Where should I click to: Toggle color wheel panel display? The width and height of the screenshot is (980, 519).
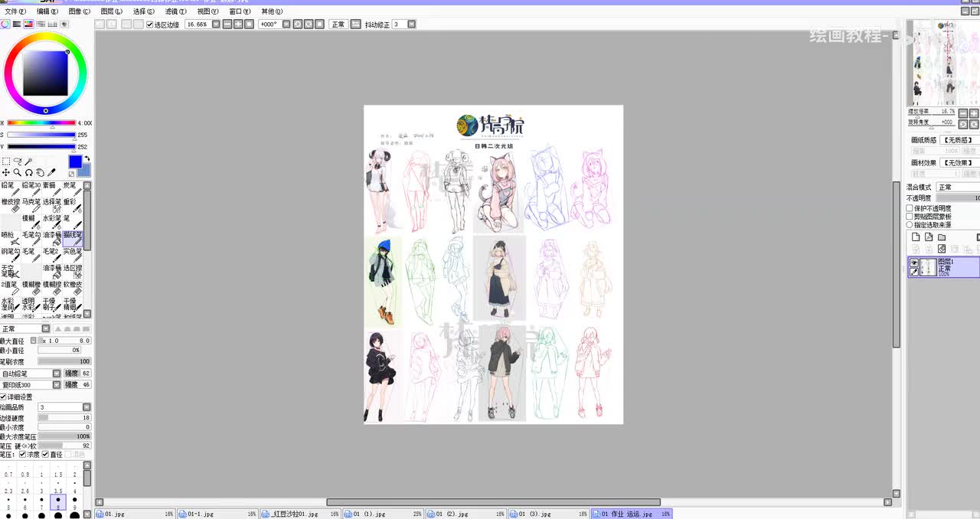[5, 24]
